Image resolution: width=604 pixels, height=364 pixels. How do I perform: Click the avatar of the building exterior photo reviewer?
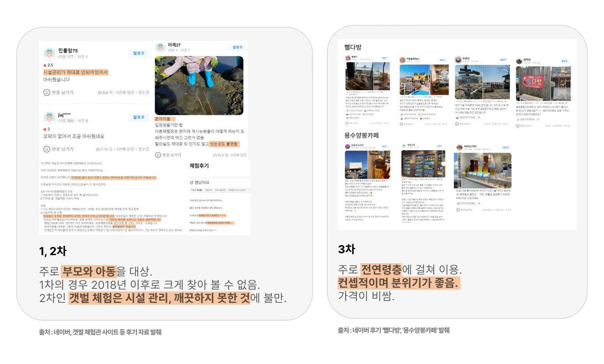pos(348,147)
